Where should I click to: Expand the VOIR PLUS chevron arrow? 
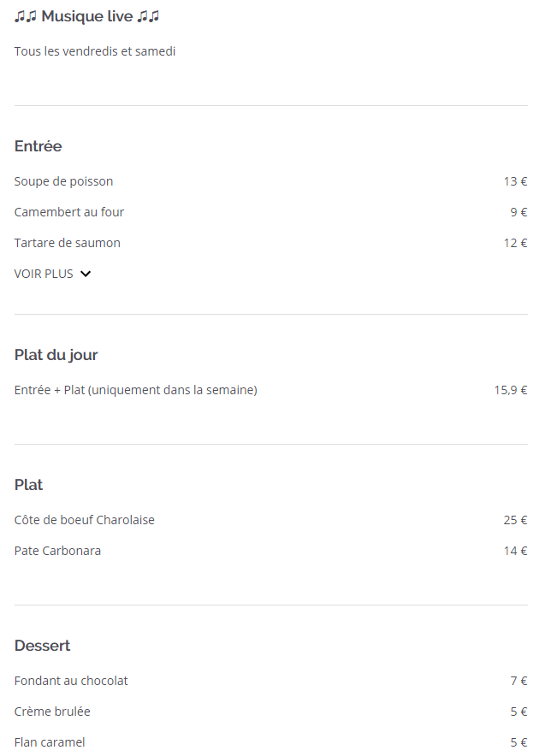tap(86, 274)
